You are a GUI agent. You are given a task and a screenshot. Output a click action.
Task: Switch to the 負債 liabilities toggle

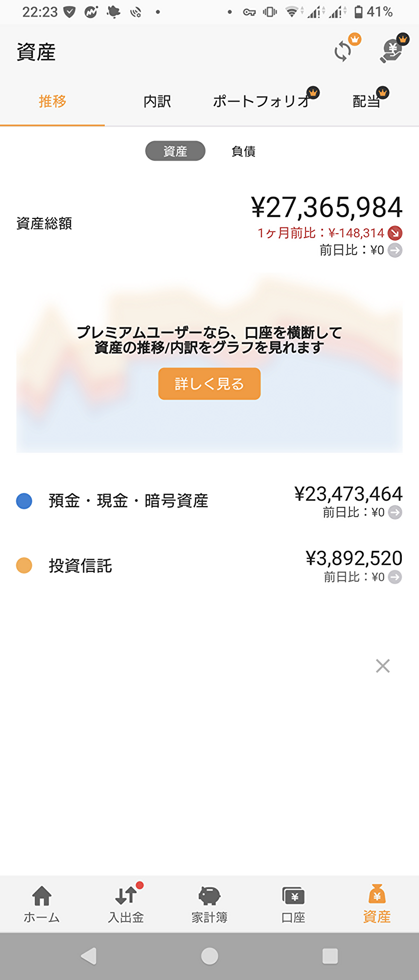[243, 151]
